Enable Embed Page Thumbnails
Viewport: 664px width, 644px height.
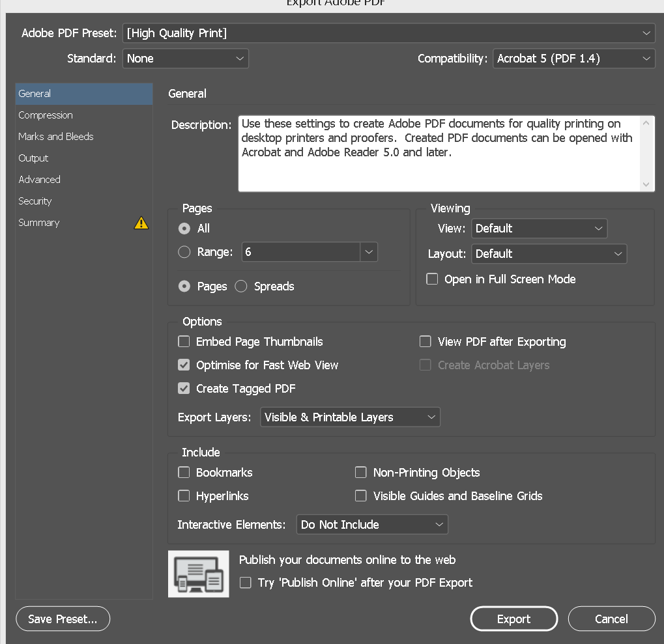[184, 341]
